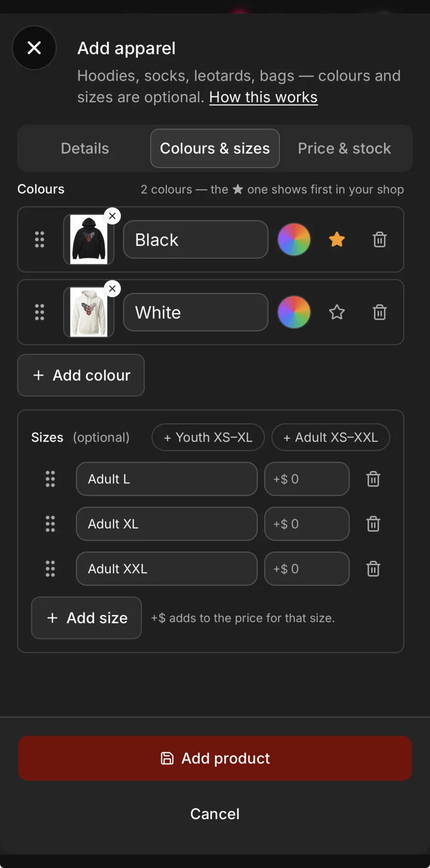
Task: Click the Add size button
Action: click(x=86, y=618)
